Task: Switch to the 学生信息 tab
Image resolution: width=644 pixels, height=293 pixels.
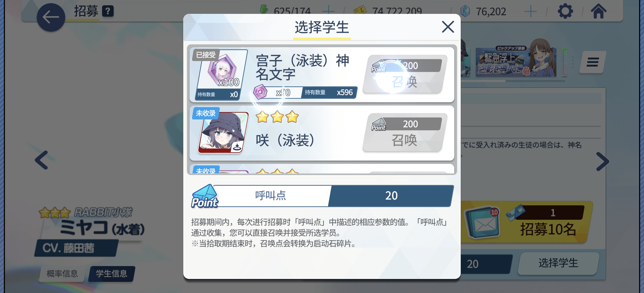Action: pos(111,273)
